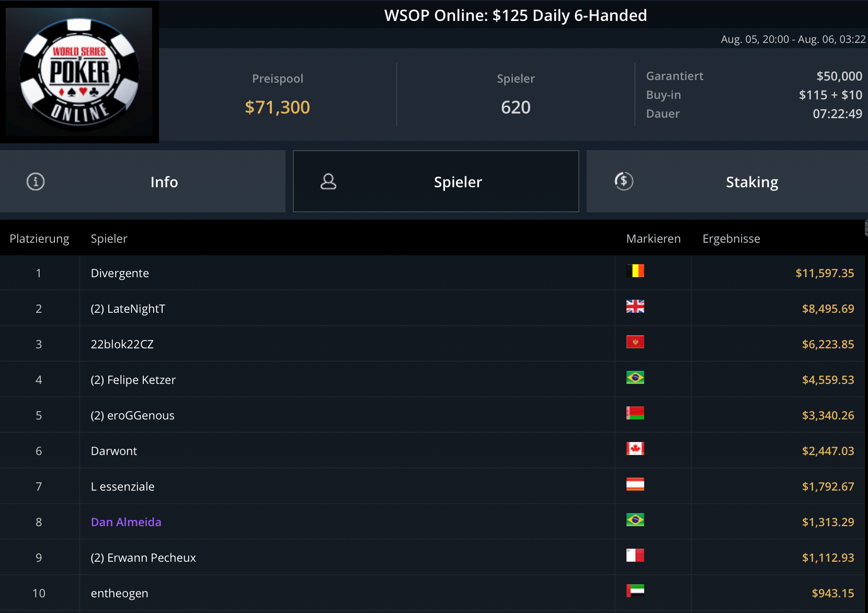
Task: Select player Divergente in first place
Action: (x=120, y=273)
